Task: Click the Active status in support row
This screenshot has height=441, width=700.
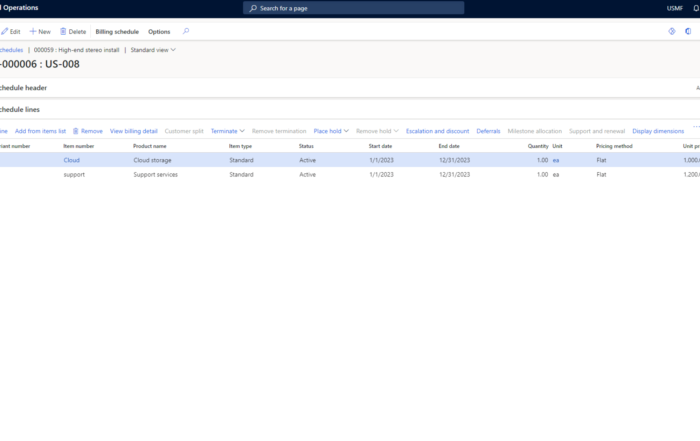Action: tap(307, 175)
